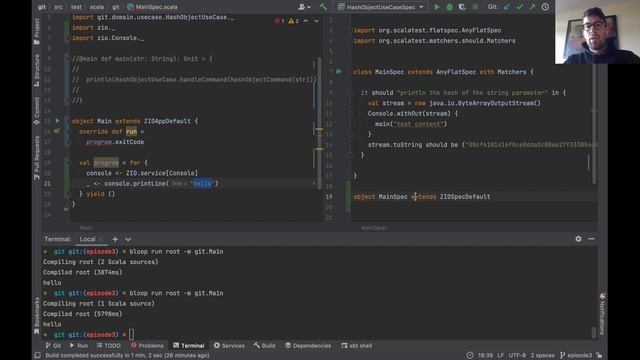Screen dimensions: 640x360
Task: Add a new terminal session tab
Action: coord(115,239)
